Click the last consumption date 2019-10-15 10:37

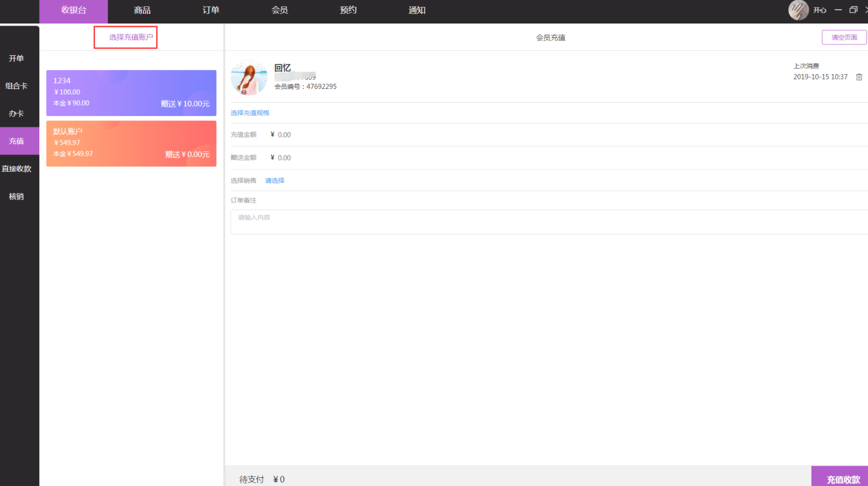820,77
